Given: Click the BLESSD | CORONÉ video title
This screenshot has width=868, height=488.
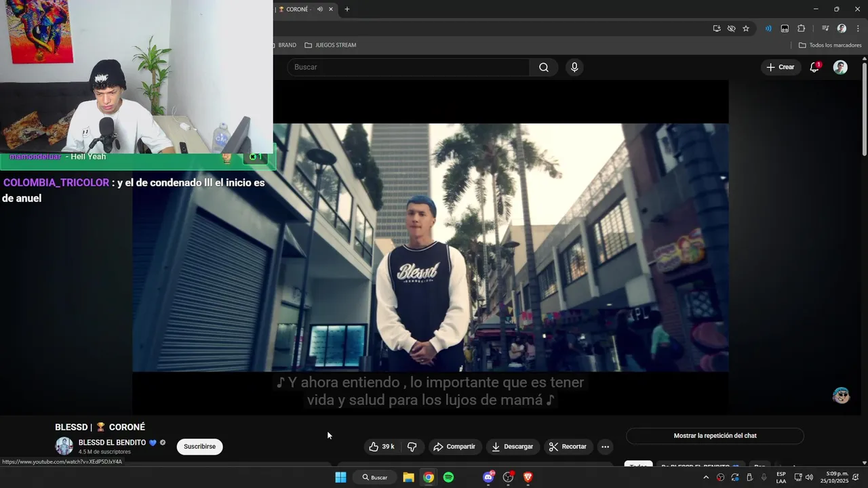Looking at the screenshot, I should click(x=100, y=427).
